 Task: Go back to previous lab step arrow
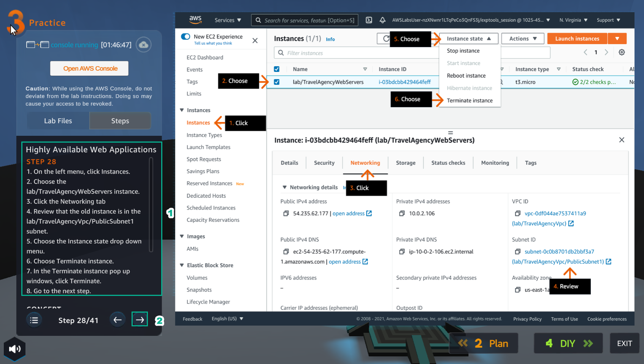tap(117, 320)
